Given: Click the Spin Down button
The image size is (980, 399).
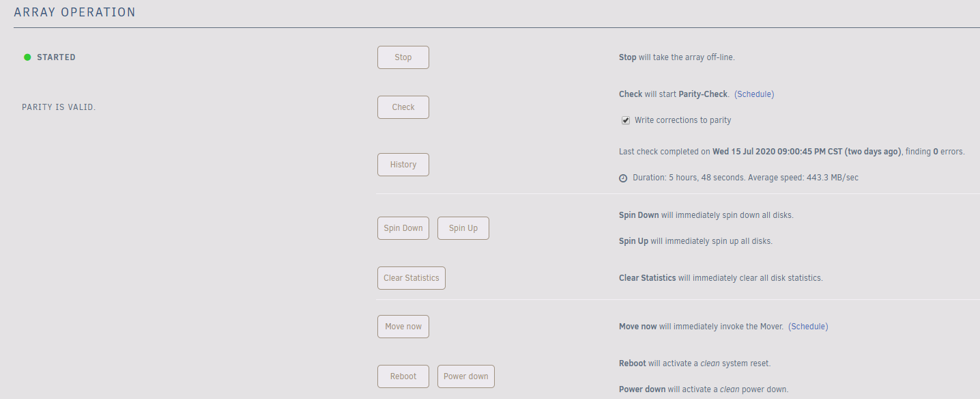Looking at the screenshot, I should click(x=403, y=228).
